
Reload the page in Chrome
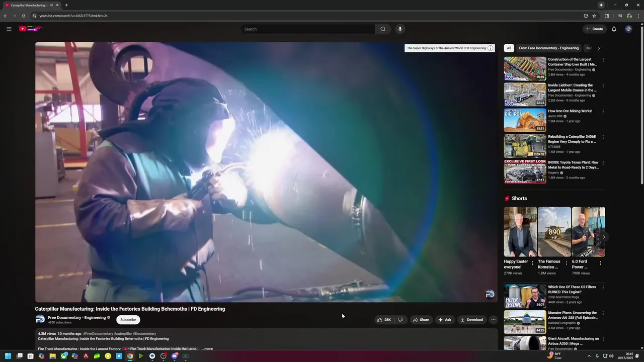(x=23, y=16)
